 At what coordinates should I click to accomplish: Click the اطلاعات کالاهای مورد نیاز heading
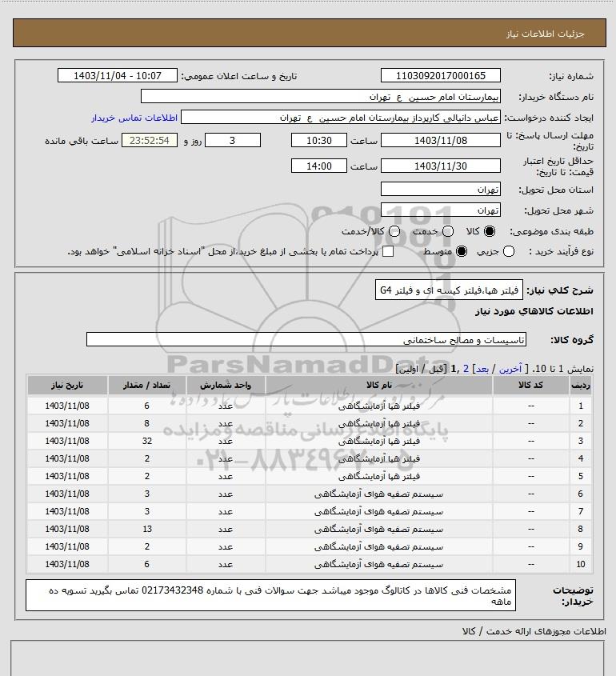pyautogui.click(x=534, y=311)
